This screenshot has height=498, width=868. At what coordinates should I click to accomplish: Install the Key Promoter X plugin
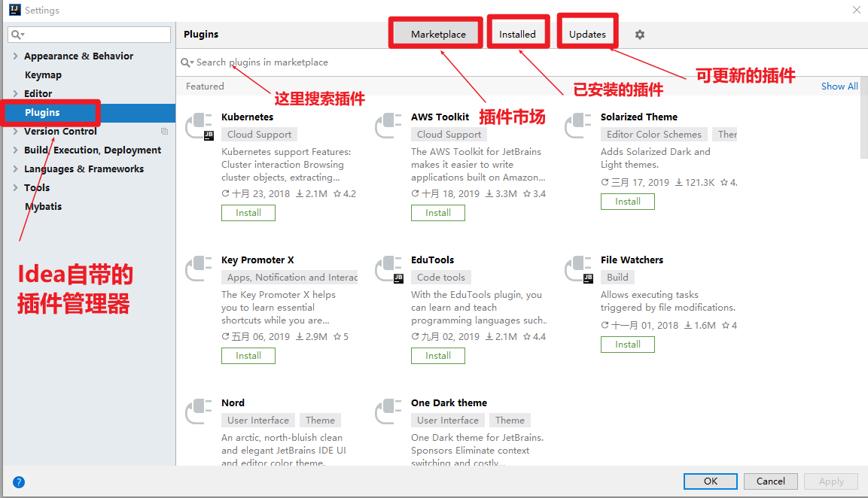[248, 356]
